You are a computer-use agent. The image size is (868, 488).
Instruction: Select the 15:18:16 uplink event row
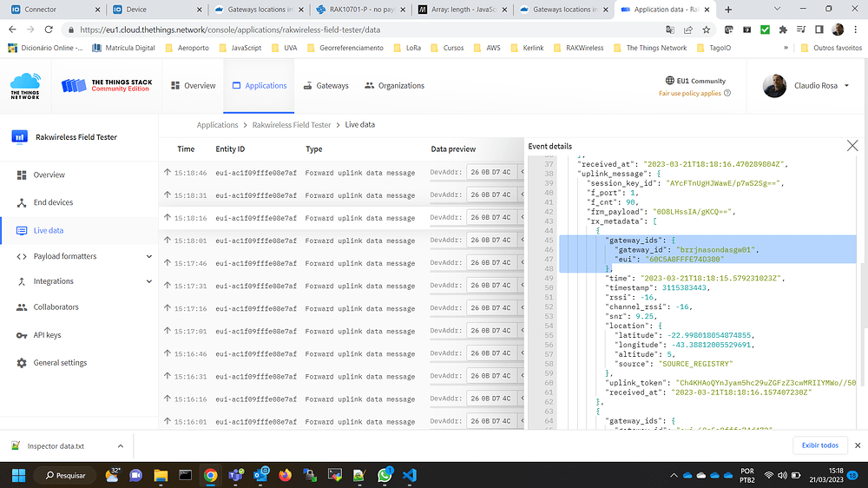[341, 218]
